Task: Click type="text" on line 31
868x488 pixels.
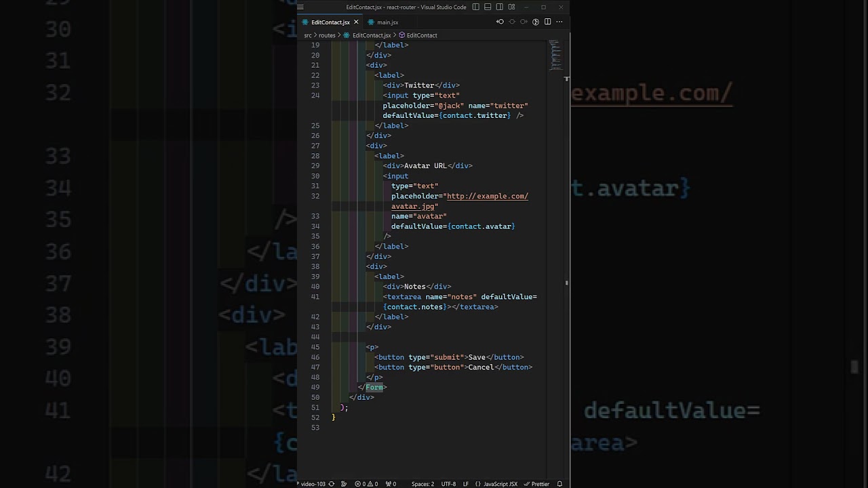Action: coord(415,186)
